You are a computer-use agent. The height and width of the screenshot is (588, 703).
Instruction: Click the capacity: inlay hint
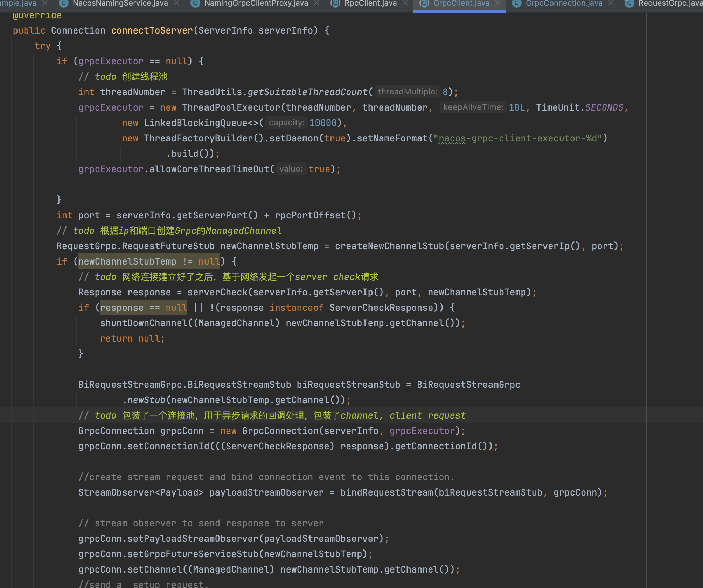[x=286, y=122]
